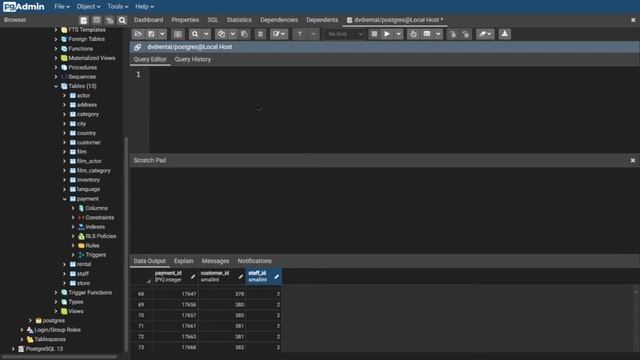The height and width of the screenshot is (360, 640).
Task: Open the Find options dropdown arrow
Action: click(206, 34)
